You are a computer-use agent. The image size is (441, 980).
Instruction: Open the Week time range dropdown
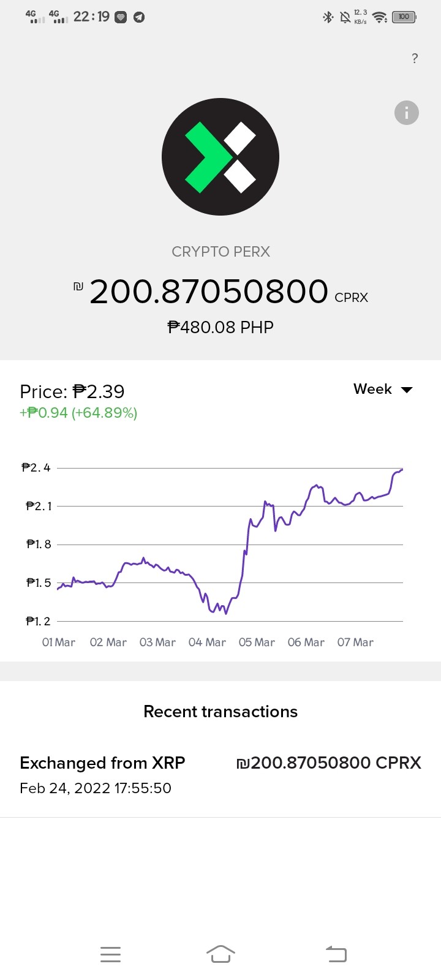[x=383, y=389]
